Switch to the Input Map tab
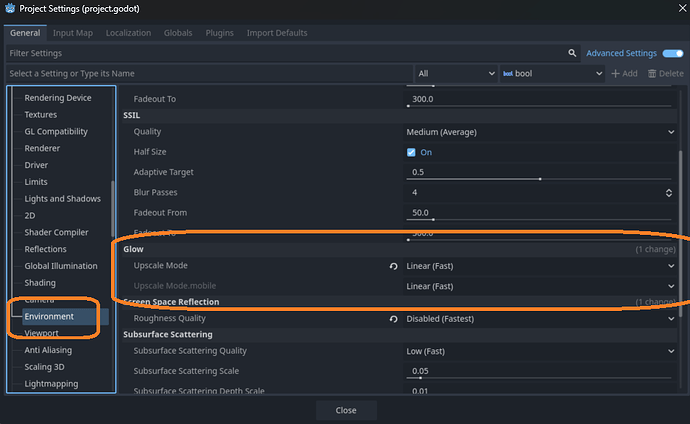This screenshot has width=690, height=424. coord(72,33)
